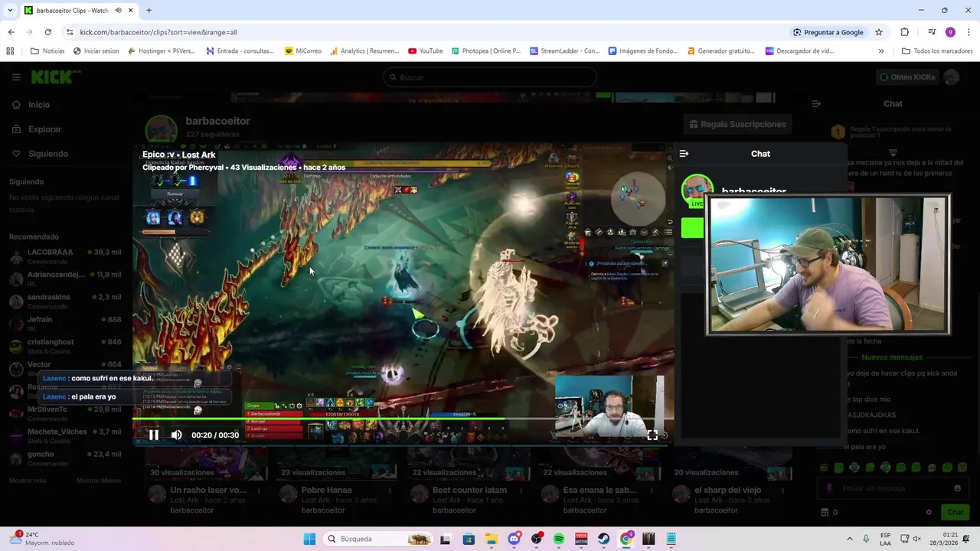Click Preguntar a Google button
980x551 pixels.
[x=828, y=32]
